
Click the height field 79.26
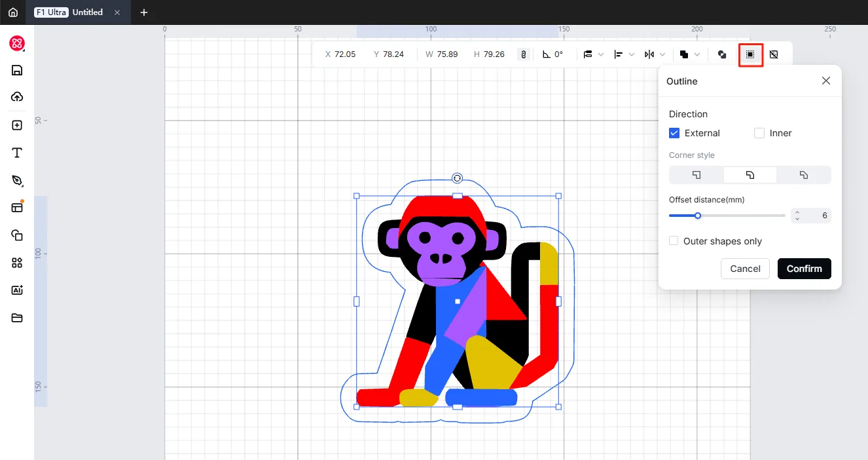tap(494, 54)
